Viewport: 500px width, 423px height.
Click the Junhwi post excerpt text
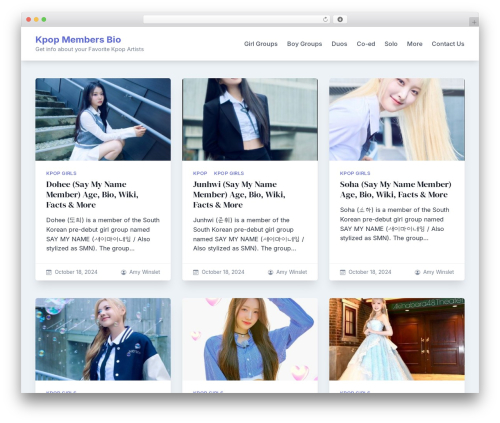[x=249, y=234]
